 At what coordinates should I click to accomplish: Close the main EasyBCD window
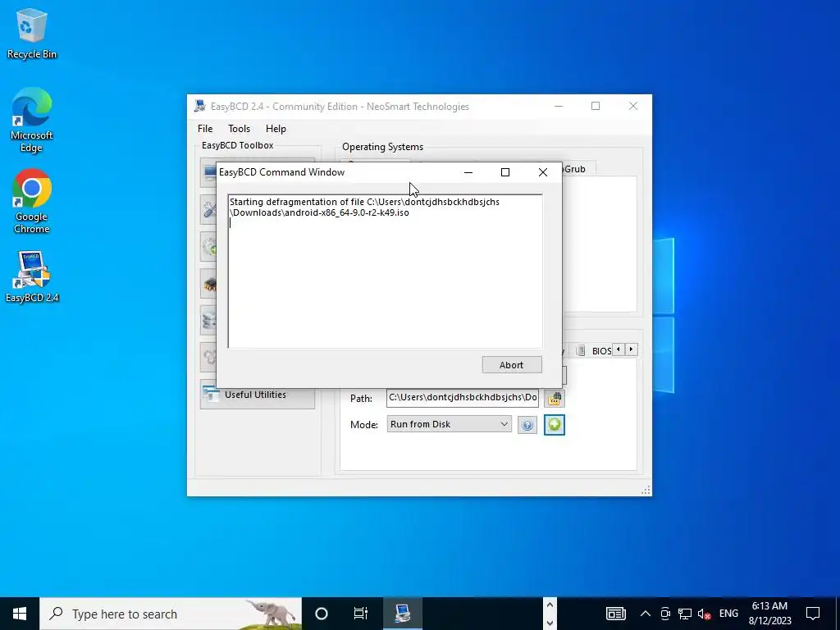632,106
